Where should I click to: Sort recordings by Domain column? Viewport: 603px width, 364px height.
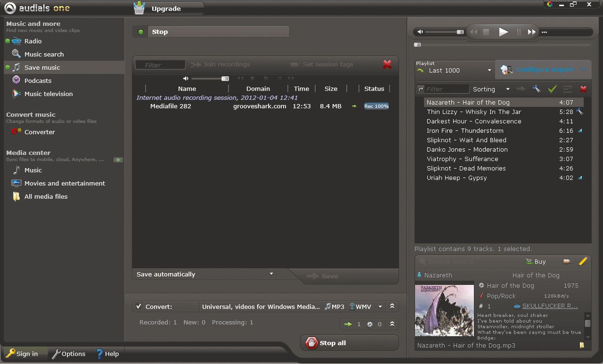(258, 89)
